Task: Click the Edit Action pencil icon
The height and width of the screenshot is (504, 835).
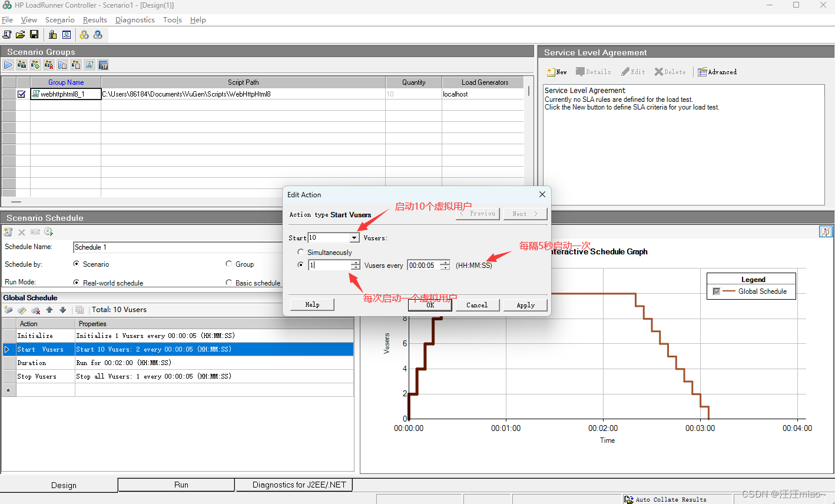Action: (22, 310)
